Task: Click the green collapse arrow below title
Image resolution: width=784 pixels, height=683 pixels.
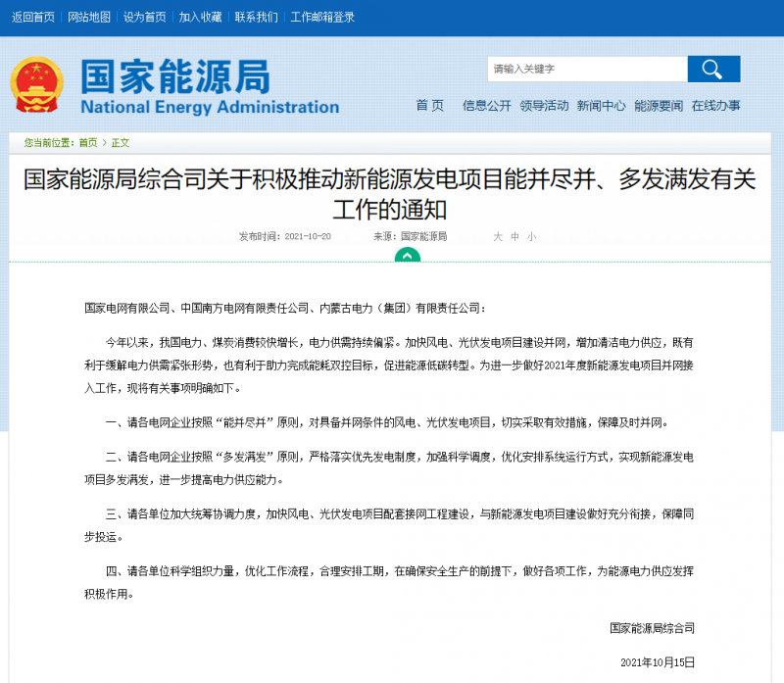Action: [x=407, y=255]
